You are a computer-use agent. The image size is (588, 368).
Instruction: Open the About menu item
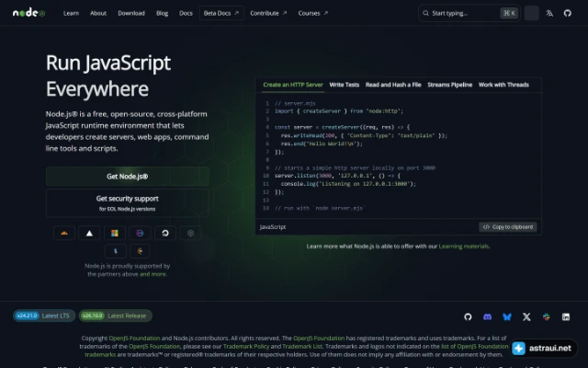point(98,13)
